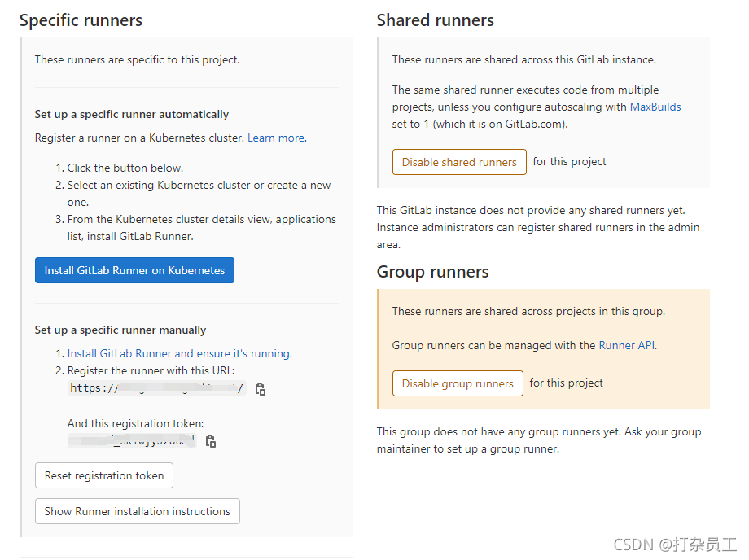This screenshot has height=560, width=749.
Task: Click the Shared runners heading
Action: tap(436, 20)
